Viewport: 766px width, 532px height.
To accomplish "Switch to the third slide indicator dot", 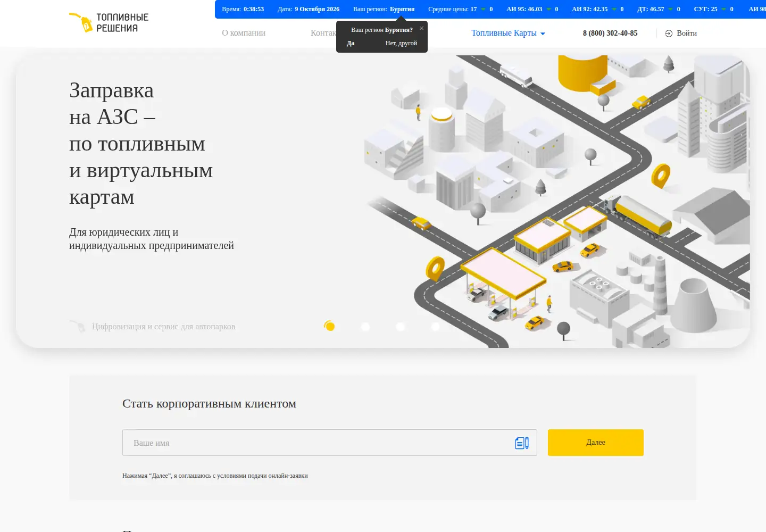I will point(401,327).
